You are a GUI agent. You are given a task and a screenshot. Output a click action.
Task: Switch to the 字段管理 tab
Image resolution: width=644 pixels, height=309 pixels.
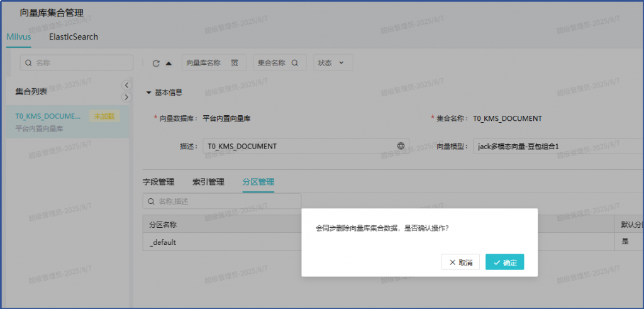click(x=158, y=182)
